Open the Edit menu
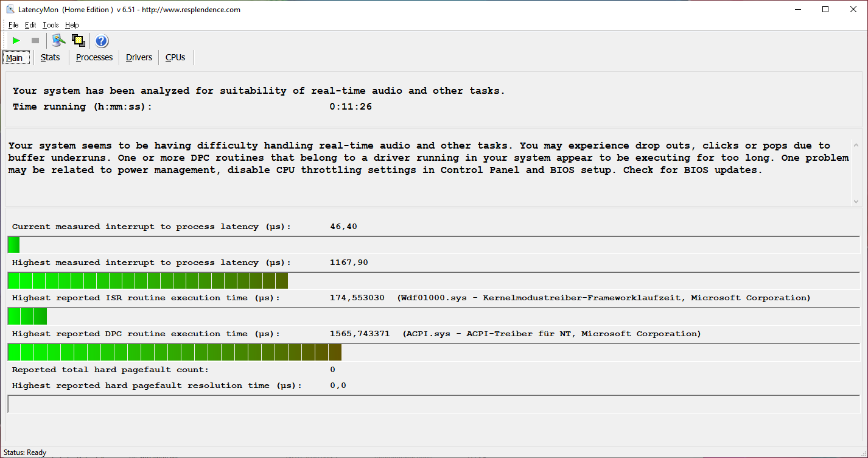Image resolution: width=868 pixels, height=458 pixels. (x=30, y=25)
